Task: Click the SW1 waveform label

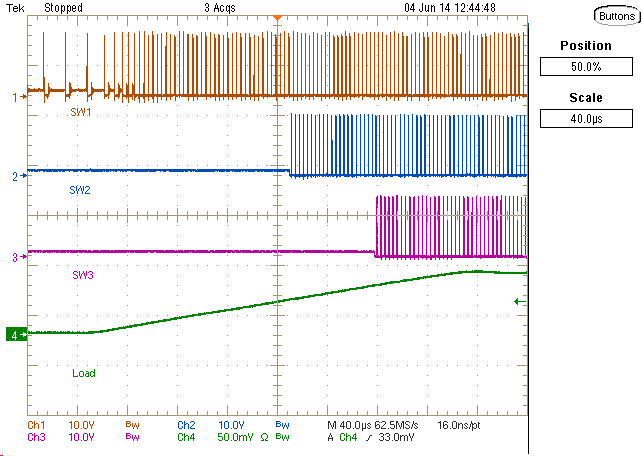Action: tap(80, 113)
